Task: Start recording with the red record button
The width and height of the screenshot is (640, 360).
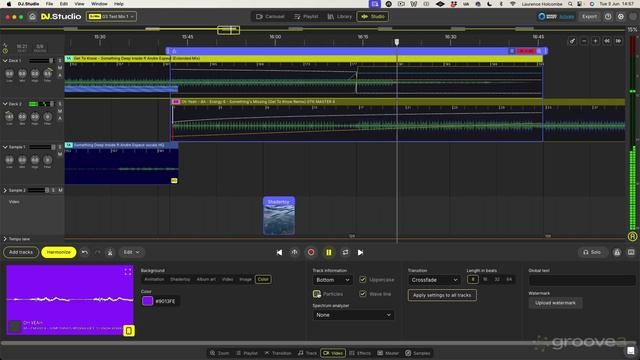Action: (311, 253)
